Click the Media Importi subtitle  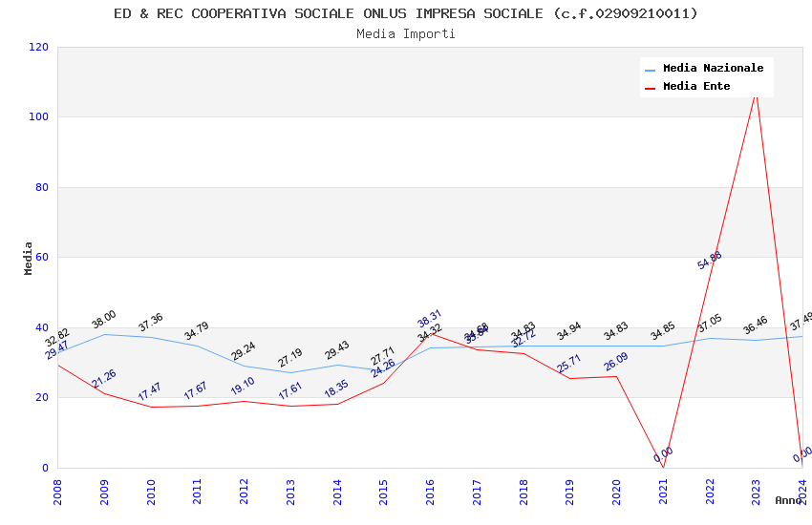click(x=406, y=34)
